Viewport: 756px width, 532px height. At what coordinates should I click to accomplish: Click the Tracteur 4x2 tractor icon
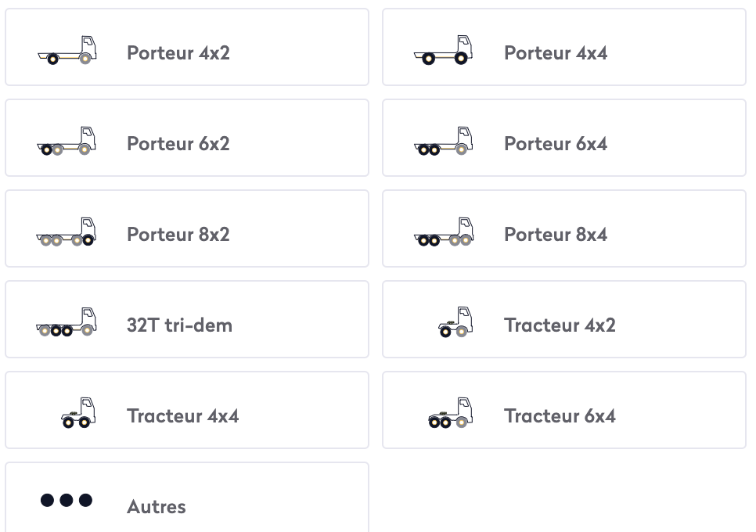pos(455,322)
